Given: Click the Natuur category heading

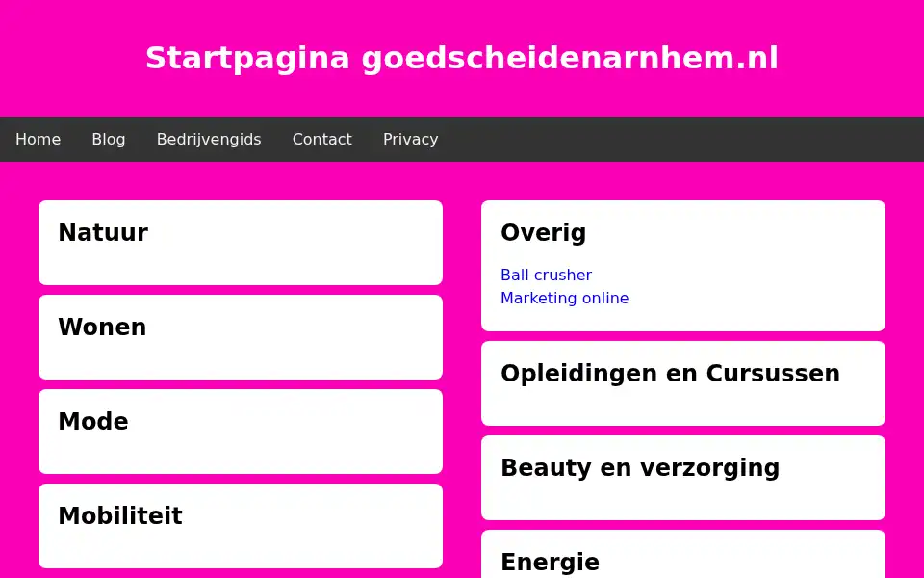Looking at the screenshot, I should coord(103,232).
